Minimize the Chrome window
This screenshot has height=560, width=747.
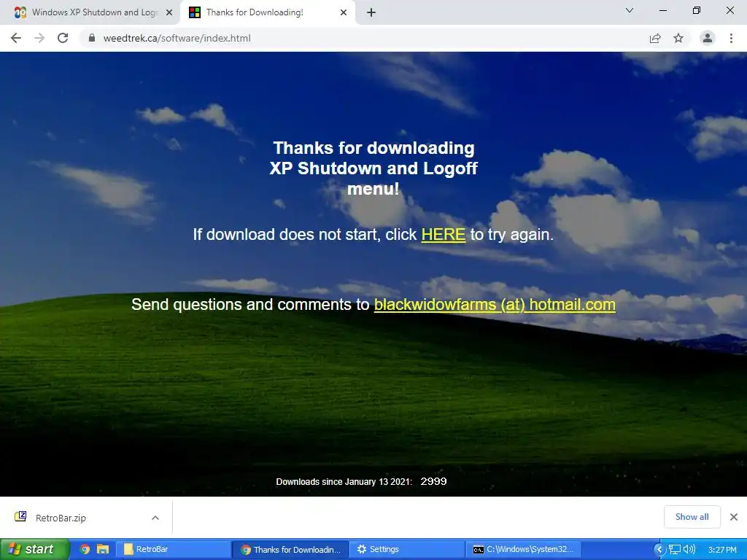coord(662,10)
